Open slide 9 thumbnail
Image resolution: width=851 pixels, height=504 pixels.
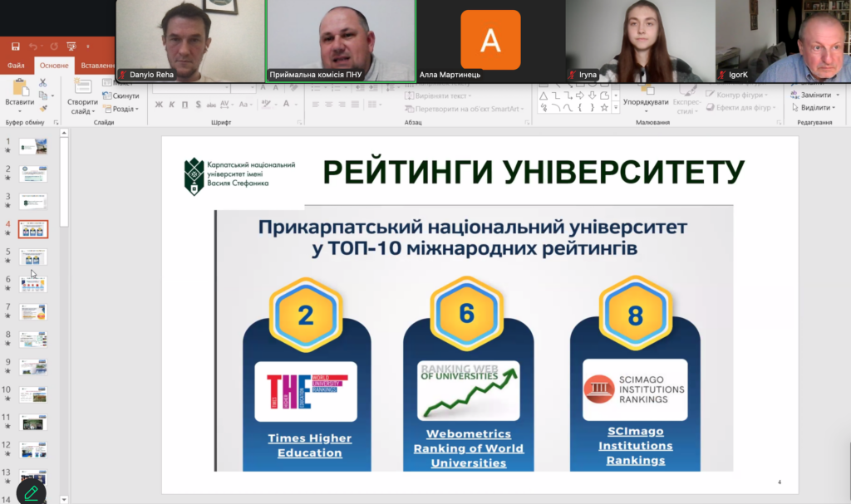33,367
